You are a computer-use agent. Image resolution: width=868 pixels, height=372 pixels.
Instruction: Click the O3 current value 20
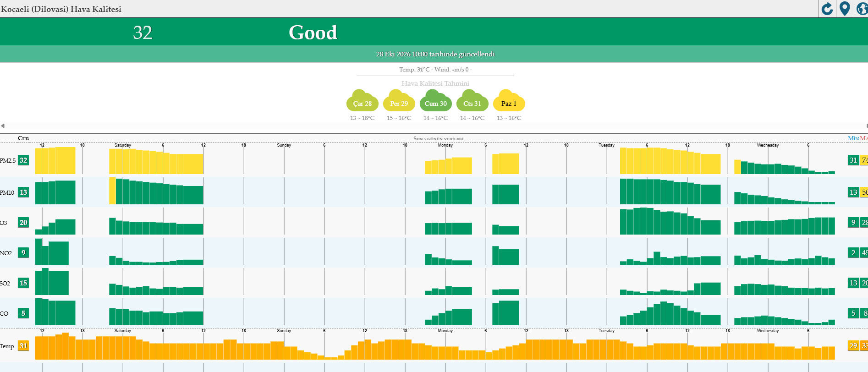click(23, 223)
